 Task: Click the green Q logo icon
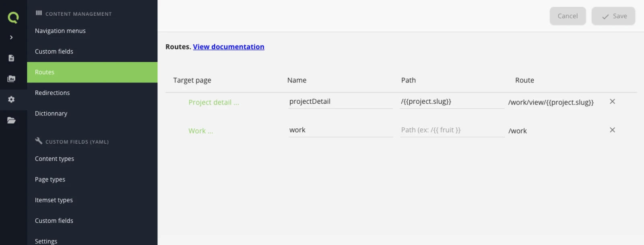pos(13,18)
